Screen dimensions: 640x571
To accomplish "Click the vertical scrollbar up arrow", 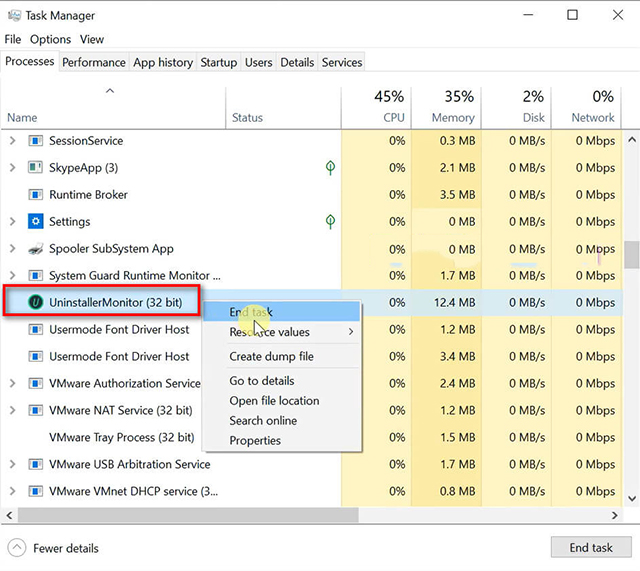I will [x=632, y=140].
